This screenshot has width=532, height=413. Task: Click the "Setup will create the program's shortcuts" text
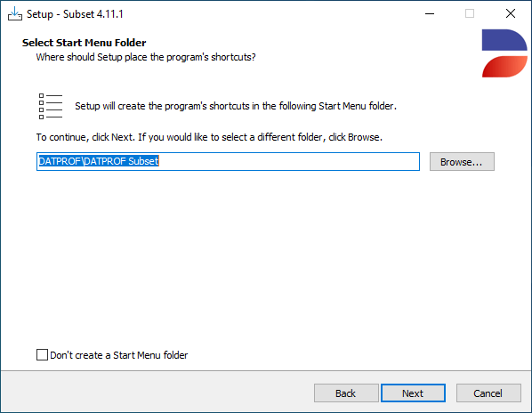point(236,106)
